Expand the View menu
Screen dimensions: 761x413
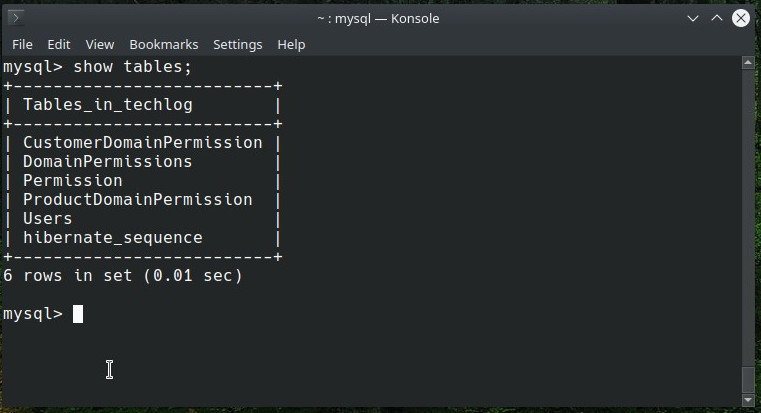click(100, 45)
